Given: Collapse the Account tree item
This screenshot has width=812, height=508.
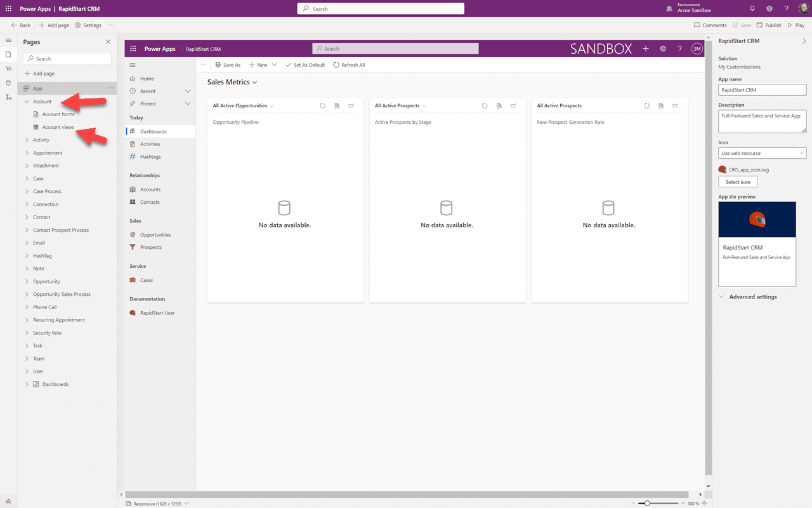Looking at the screenshot, I should [25, 101].
